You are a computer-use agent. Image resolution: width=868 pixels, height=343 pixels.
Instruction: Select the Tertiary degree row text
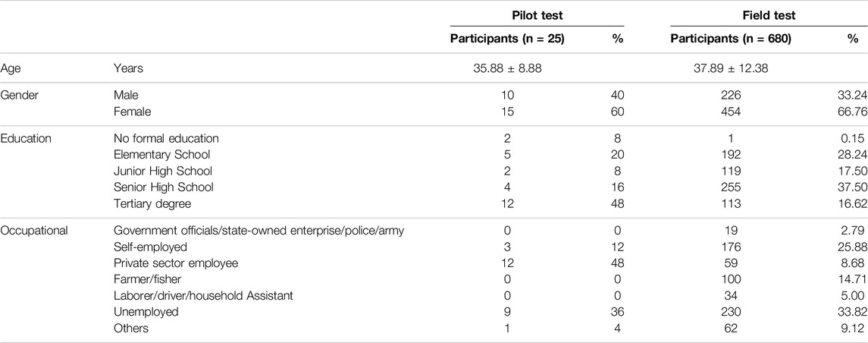(x=152, y=203)
